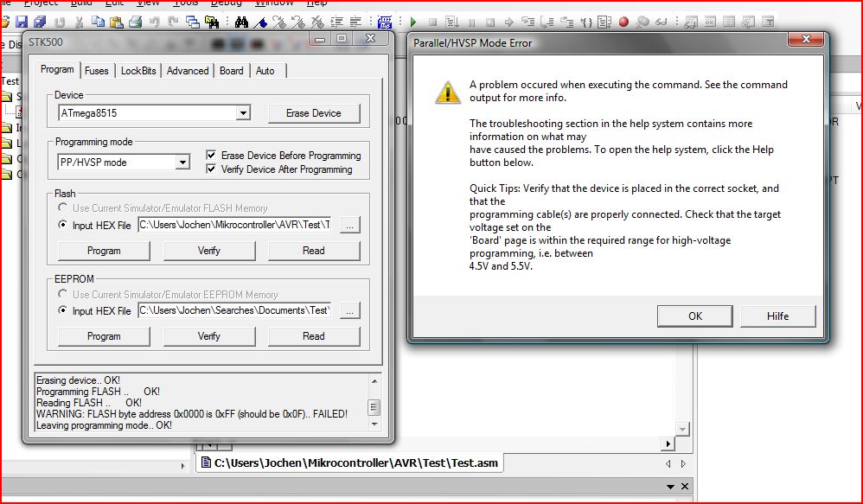Click the Save All toolbar icon
The width and height of the screenshot is (863, 504).
tap(40, 22)
